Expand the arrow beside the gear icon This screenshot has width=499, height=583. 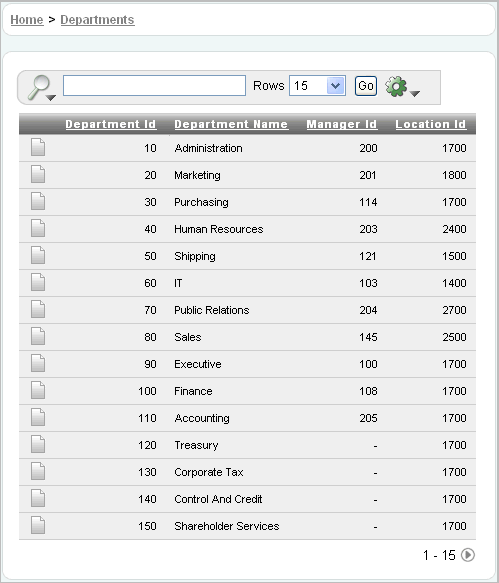click(x=415, y=93)
